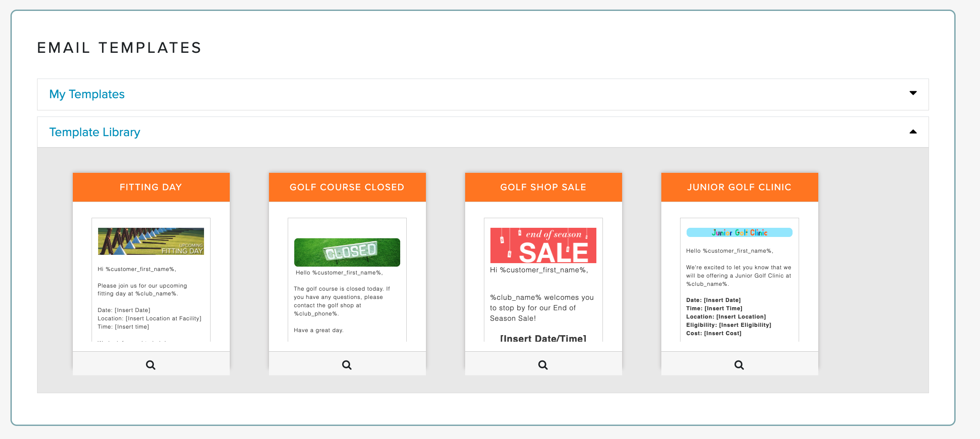
Task: Expand the My Templates section arrow
Action: 913,93
